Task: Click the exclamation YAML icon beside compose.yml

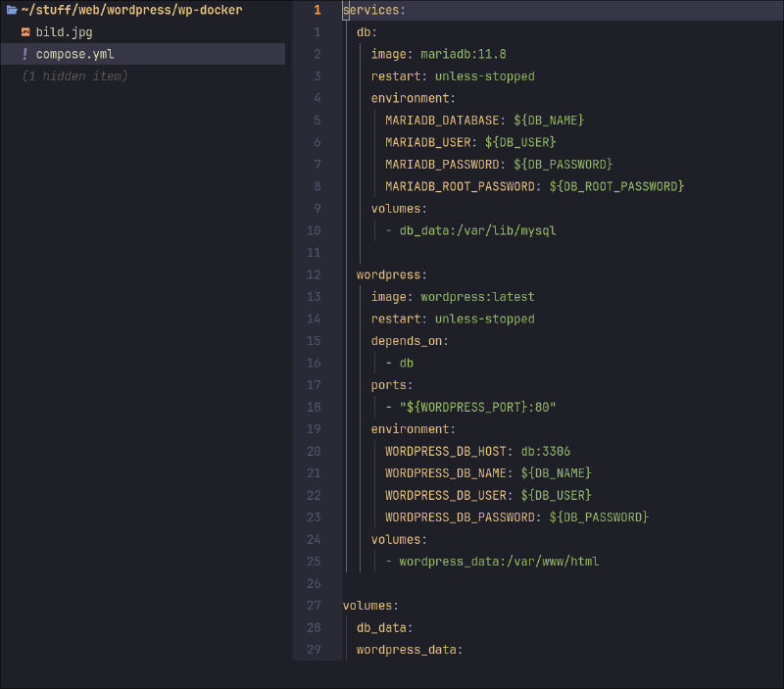Action: point(25,54)
